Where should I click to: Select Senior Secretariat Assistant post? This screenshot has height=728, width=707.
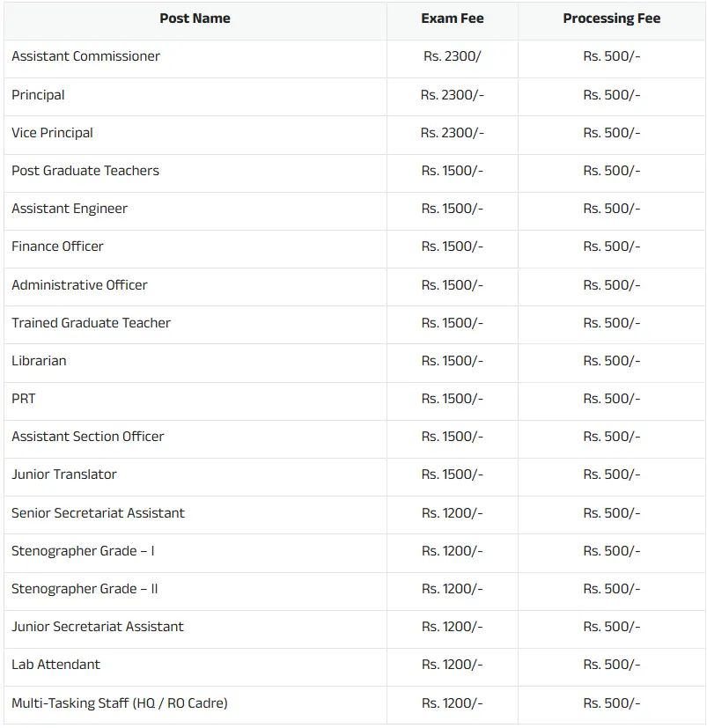pyautogui.click(x=98, y=513)
